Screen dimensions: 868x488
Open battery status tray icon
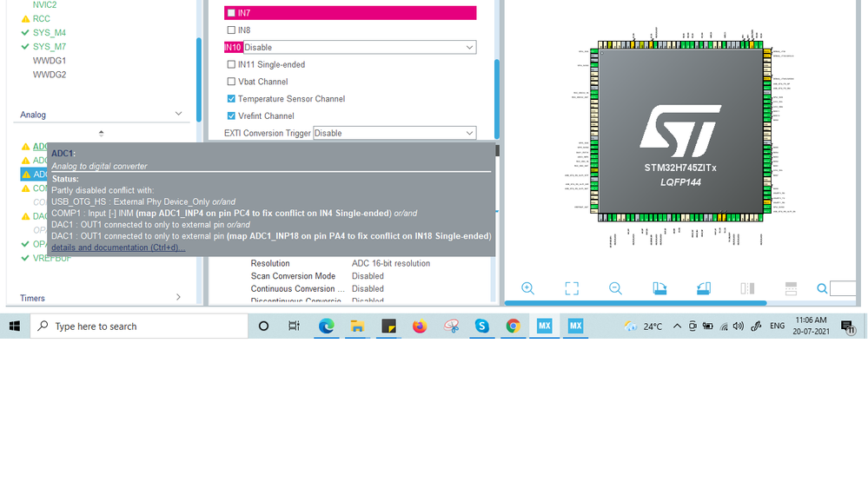(708, 326)
